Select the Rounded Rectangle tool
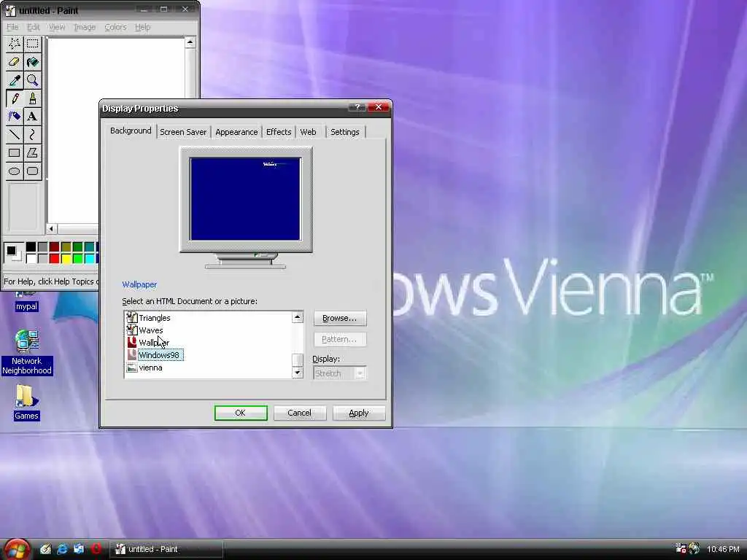The height and width of the screenshot is (560, 747). [x=32, y=171]
